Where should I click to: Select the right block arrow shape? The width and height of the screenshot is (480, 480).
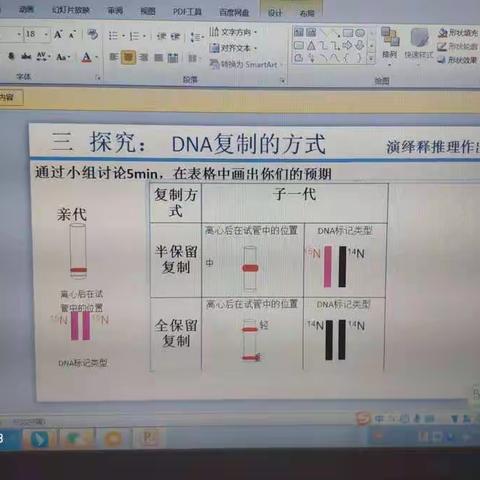pos(347,45)
